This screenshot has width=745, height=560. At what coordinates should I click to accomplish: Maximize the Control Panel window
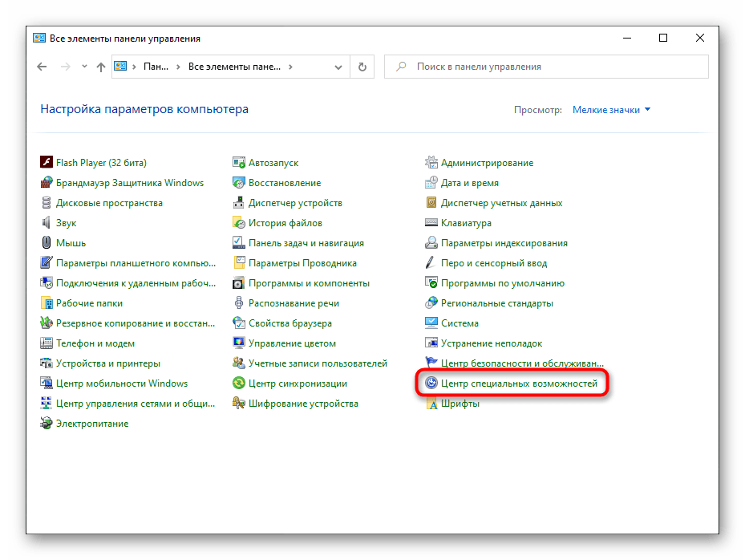[x=663, y=38]
